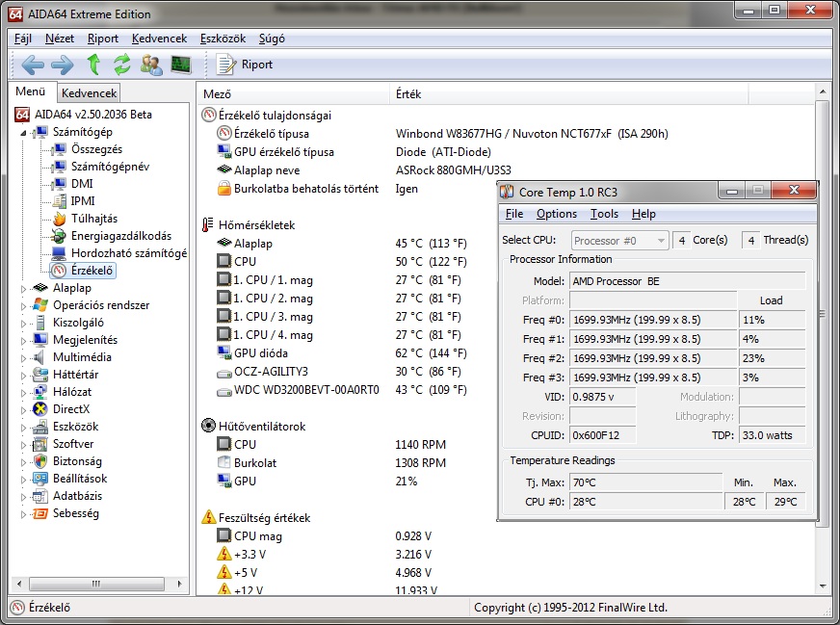
Task: Click the green Refresh arrows icon
Action: tap(122, 65)
